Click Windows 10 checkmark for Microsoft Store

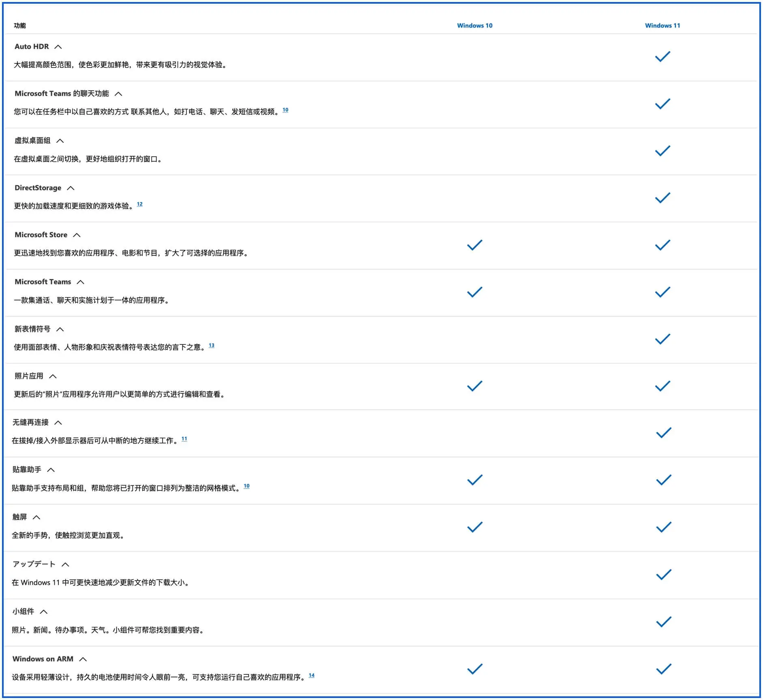tap(475, 245)
